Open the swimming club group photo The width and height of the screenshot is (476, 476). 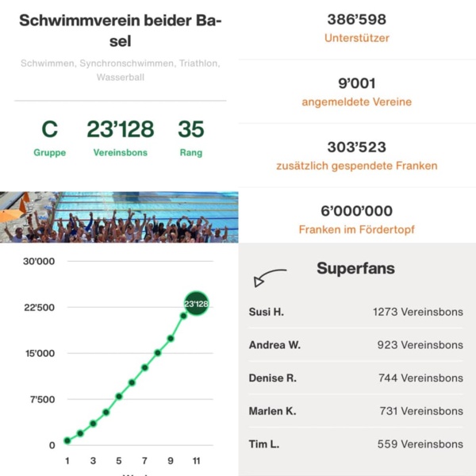[119, 217]
